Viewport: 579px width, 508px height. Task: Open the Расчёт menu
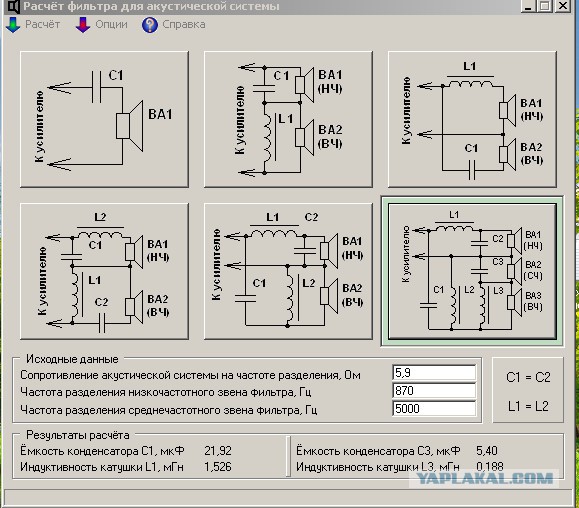pyautogui.click(x=42, y=24)
